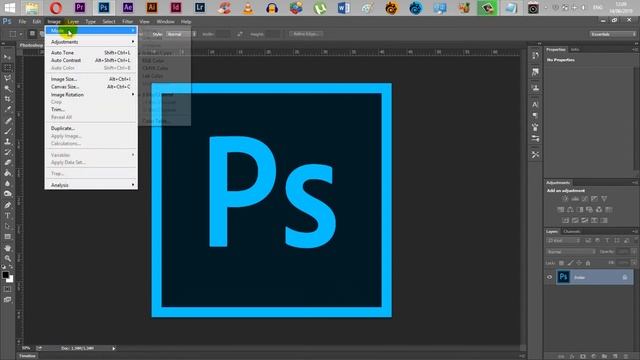The image size is (640, 360).
Task: Select the Hand tool
Action: coord(7,248)
